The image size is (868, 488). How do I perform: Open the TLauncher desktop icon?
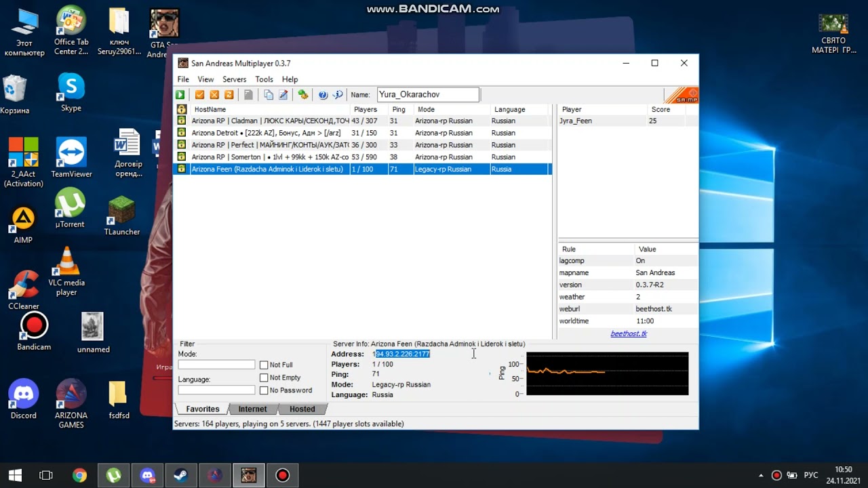click(122, 216)
